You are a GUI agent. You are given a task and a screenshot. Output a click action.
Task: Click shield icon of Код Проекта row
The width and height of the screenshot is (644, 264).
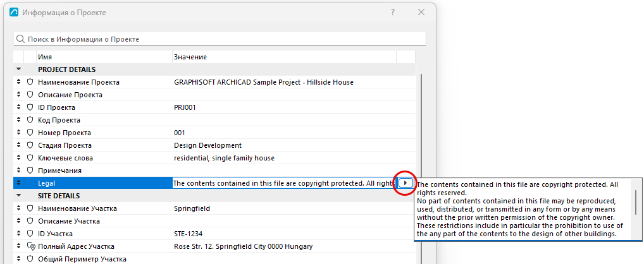30,120
